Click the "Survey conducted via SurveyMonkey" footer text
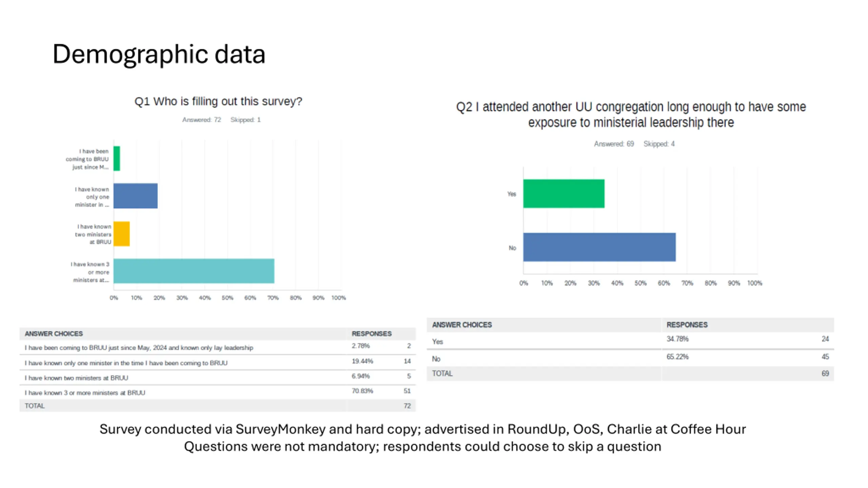Image resolution: width=868 pixels, height=488 pixels. click(x=422, y=429)
